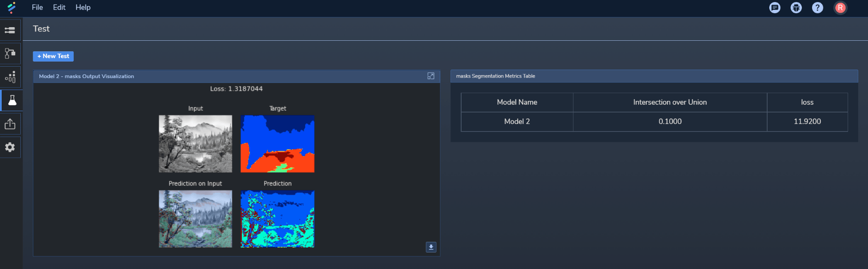The width and height of the screenshot is (868, 269).
Task: Select the Test flask icon in sidebar
Action: tap(11, 100)
